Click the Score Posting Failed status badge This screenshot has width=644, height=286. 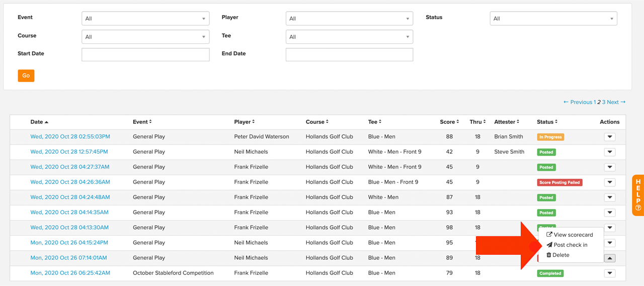559,182
